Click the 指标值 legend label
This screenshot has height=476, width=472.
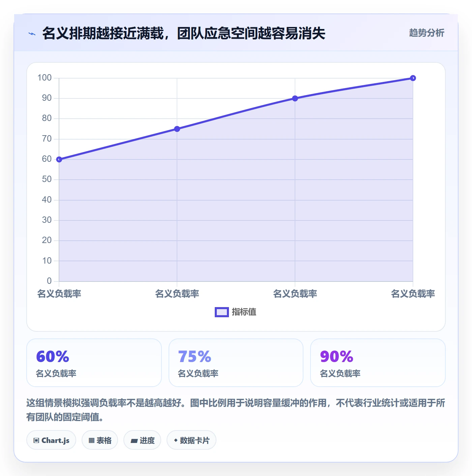(244, 312)
